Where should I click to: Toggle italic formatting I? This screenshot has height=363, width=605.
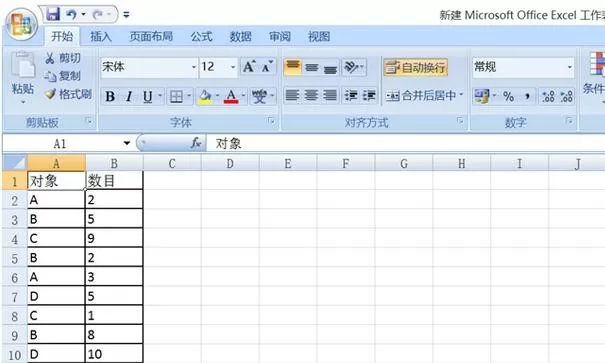(x=129, y=96)
